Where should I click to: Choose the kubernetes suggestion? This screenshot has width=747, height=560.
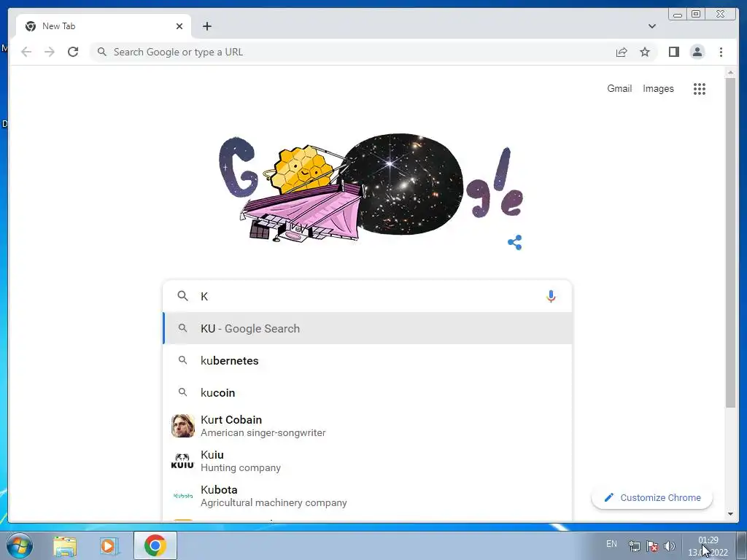pos(368,360)
